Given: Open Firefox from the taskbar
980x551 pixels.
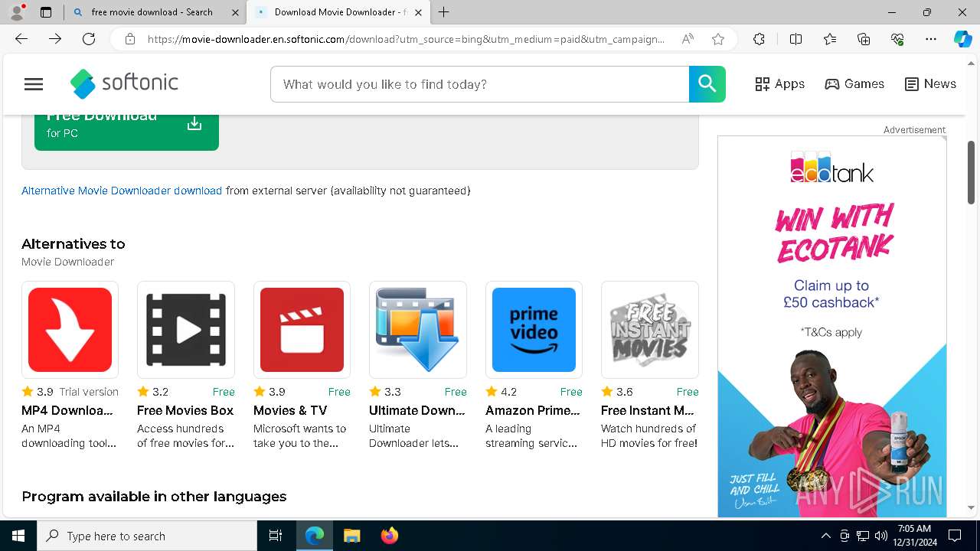Looking at the screenshot, I should [x=389, y=536].
